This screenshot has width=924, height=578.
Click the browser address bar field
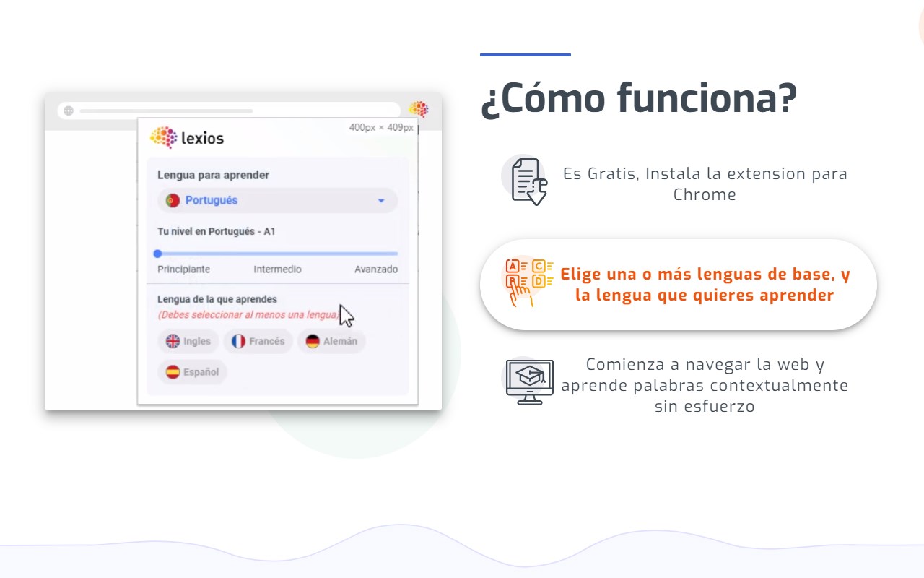(x=229, y=111)
